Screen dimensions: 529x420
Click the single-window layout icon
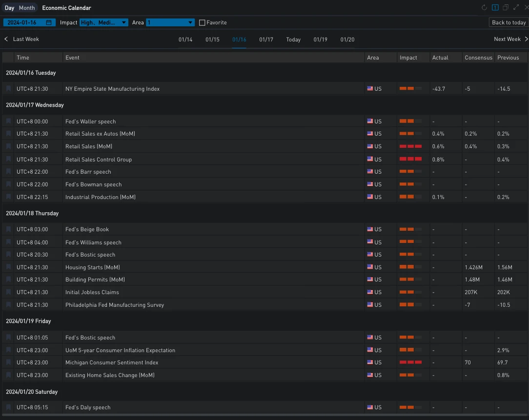click(495, 8)
